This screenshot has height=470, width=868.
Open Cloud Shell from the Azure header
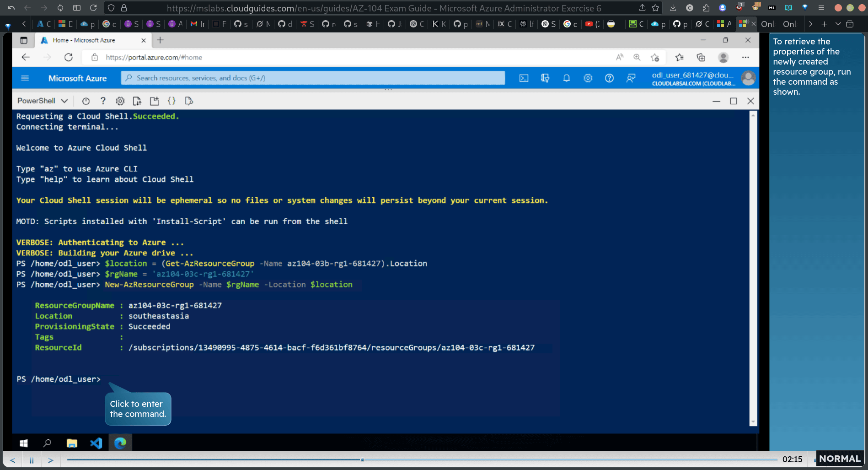524,78
